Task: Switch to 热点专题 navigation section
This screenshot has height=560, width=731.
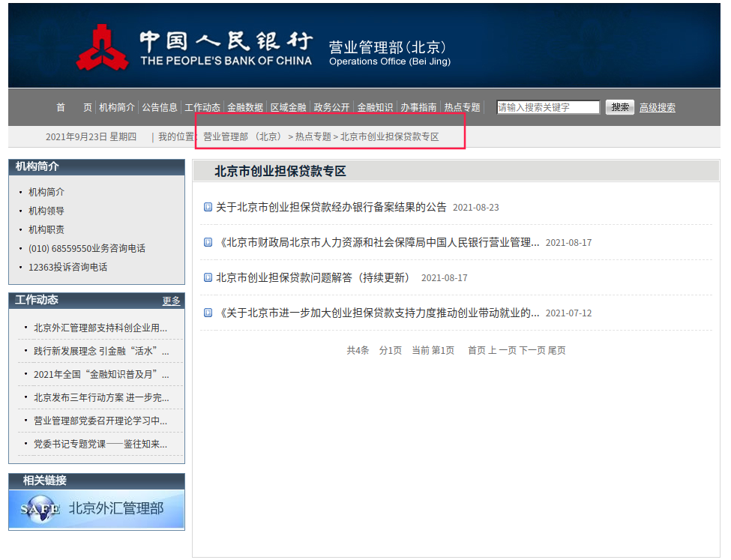Action: (464, 106)
